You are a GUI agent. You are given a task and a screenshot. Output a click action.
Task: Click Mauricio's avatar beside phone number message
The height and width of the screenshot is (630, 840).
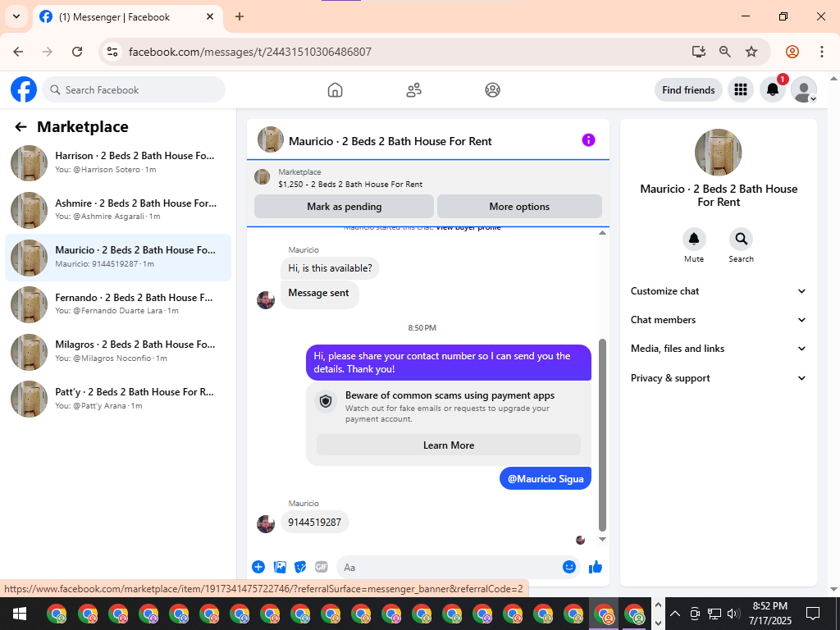tap(266, 523)
